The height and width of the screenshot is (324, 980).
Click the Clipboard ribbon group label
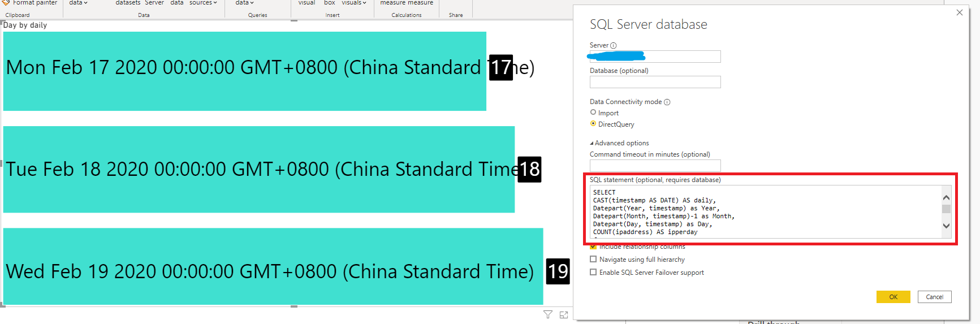click(x=18, y=15)
